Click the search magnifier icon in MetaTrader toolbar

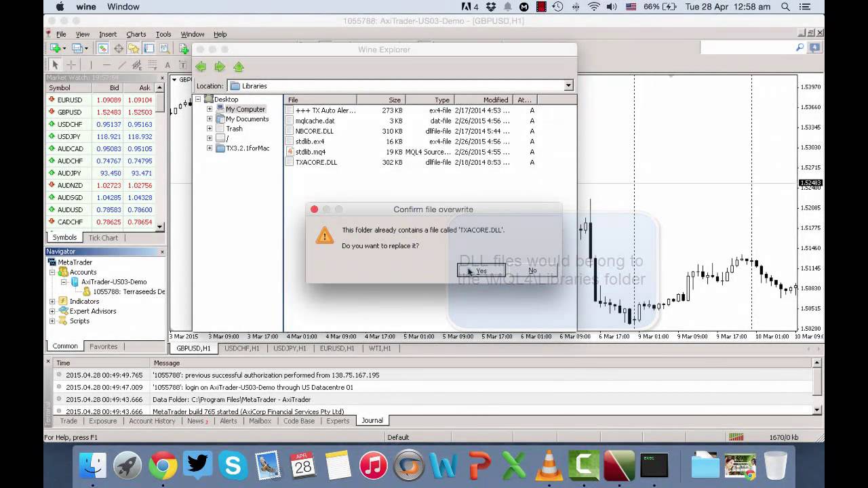(800, 47)
